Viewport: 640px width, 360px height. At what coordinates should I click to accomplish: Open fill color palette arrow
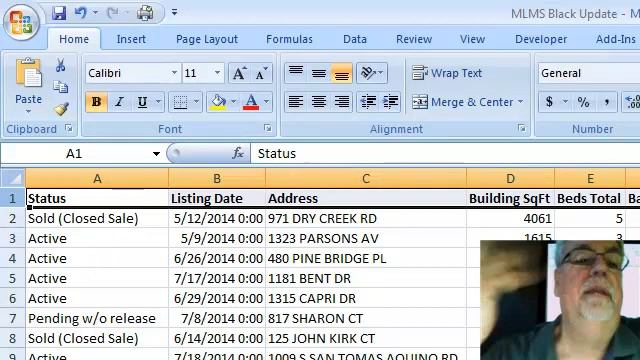tap(233, 102)
